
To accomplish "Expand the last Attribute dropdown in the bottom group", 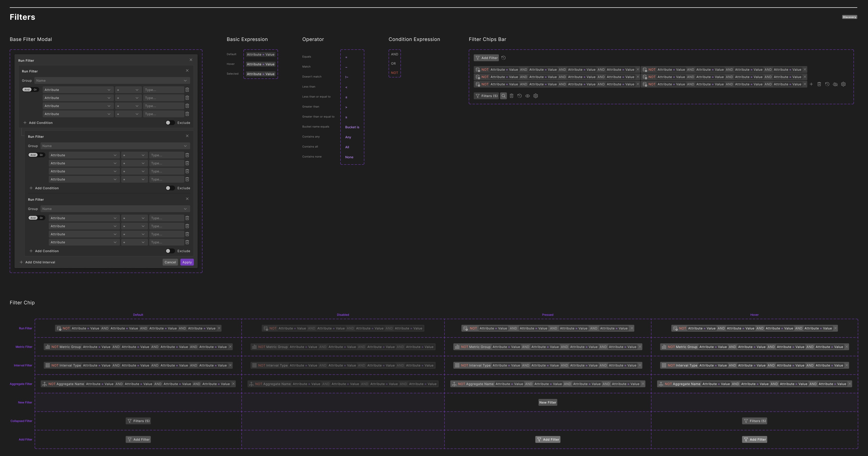I will [84, 242].
